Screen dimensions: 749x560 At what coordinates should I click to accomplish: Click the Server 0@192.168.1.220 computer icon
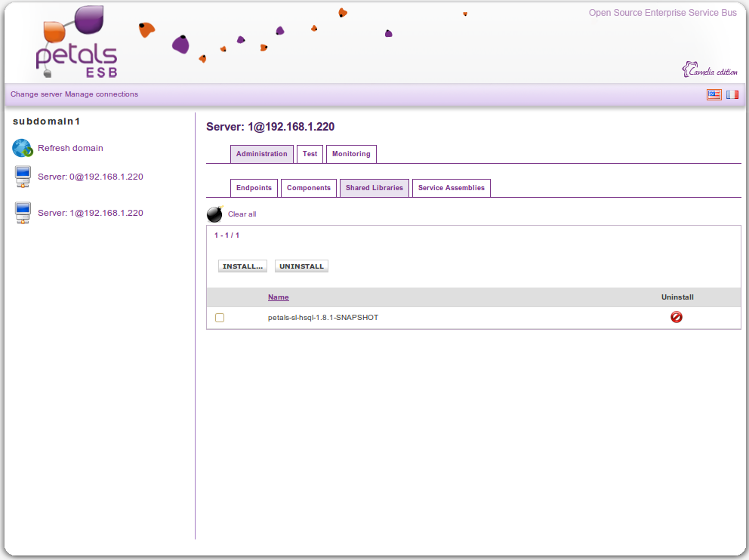click(x=22, y=177)
